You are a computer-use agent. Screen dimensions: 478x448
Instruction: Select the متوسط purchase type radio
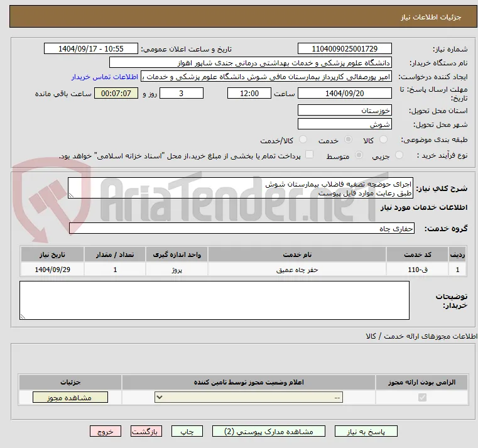(359, 155)
